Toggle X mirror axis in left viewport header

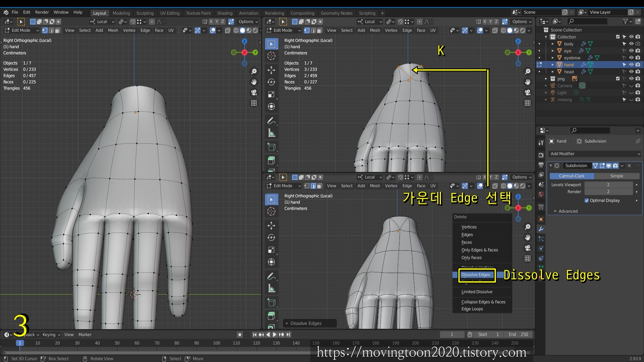[211, 22]
